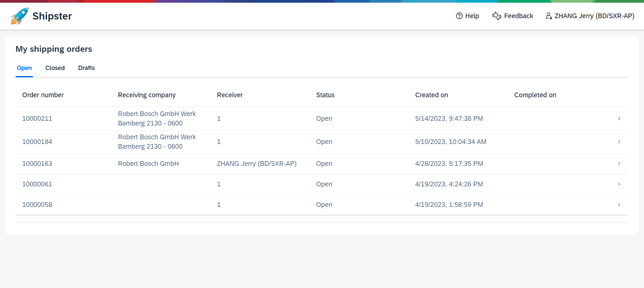Open ZHANG Jerry account menu
The height and width of the screenshot is (288, 644).
(x=594, y=16)
